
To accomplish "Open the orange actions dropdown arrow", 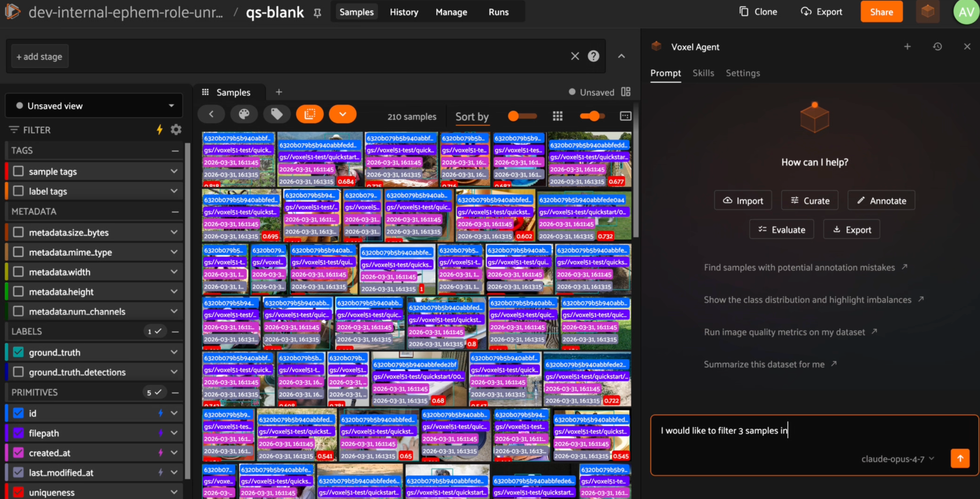I will [x=342, y=114].
